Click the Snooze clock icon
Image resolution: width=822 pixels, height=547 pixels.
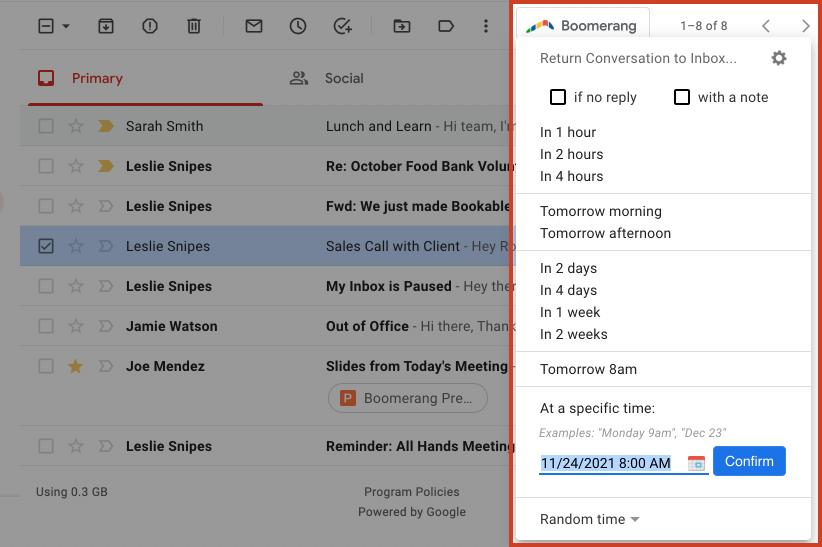pos(298,26)
